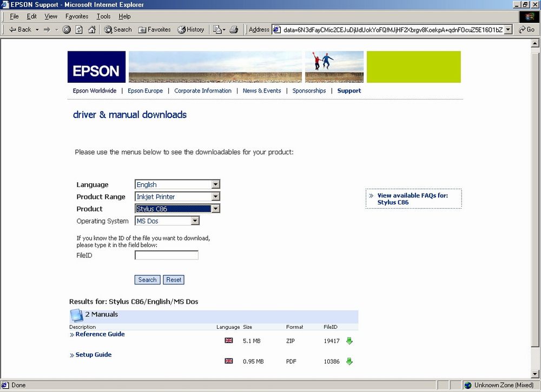The image size is (541, 392).
Task: Open the Support navigation link
Action: (349, 91)
